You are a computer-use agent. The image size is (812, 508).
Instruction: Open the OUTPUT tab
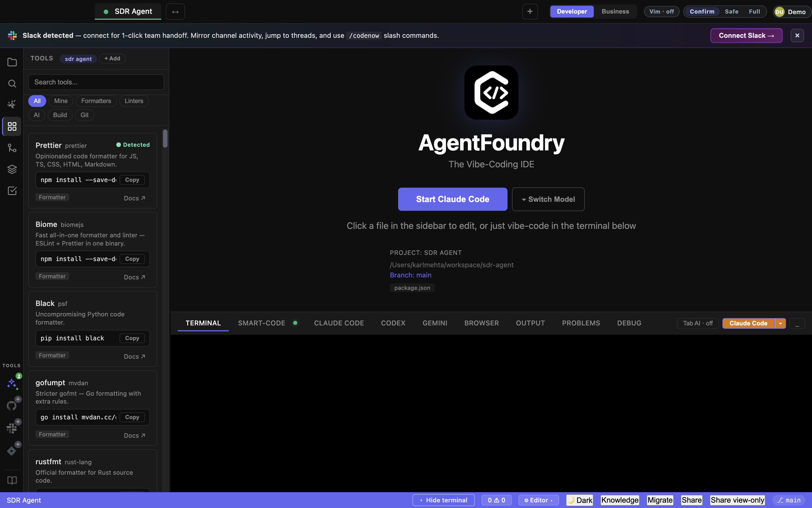530,323
